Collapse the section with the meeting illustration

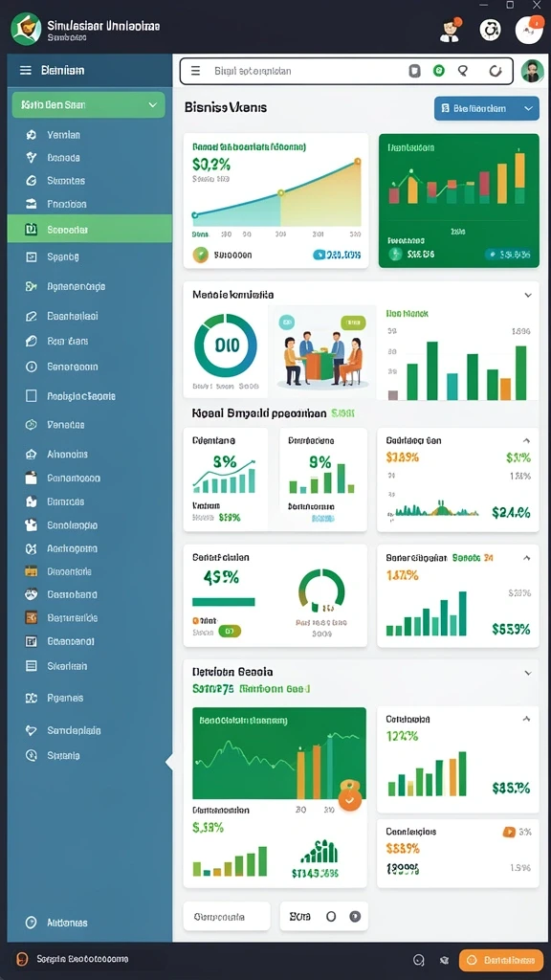point(528,295)
